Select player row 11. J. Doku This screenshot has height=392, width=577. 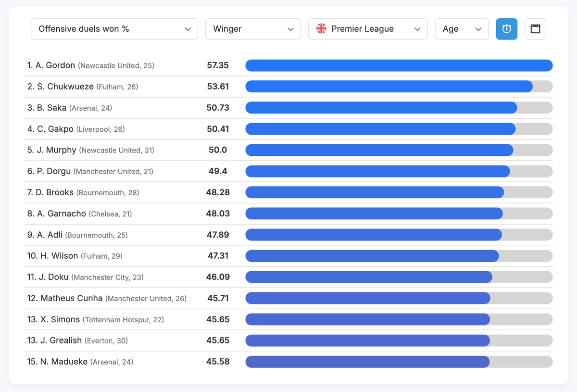[x=289, y=277]
